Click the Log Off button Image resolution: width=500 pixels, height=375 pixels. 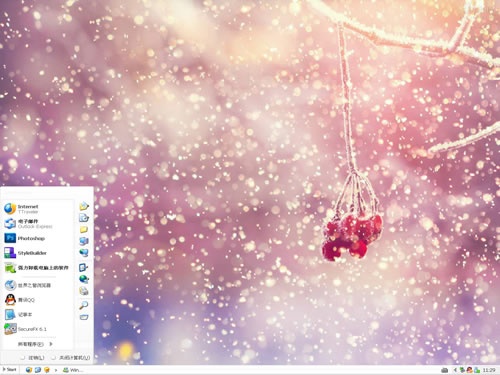(33, 357)
